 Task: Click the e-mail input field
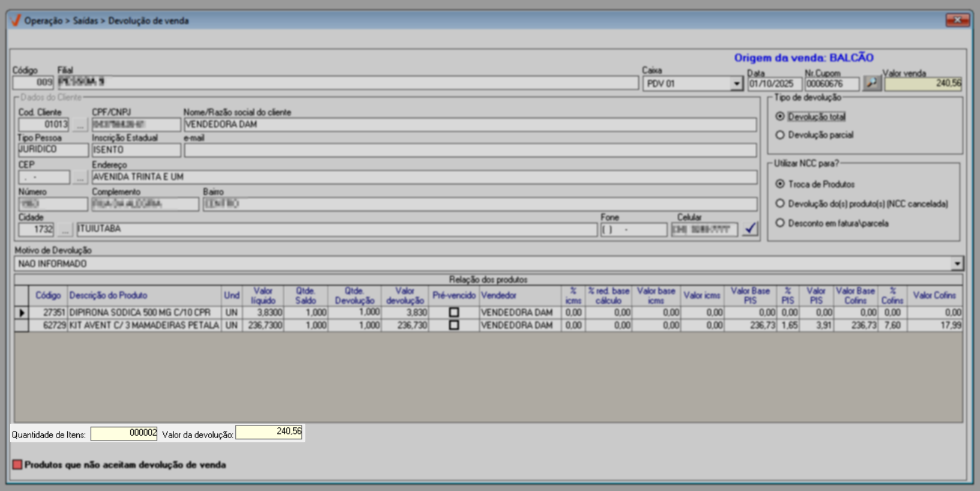click(x=470, y=151)
